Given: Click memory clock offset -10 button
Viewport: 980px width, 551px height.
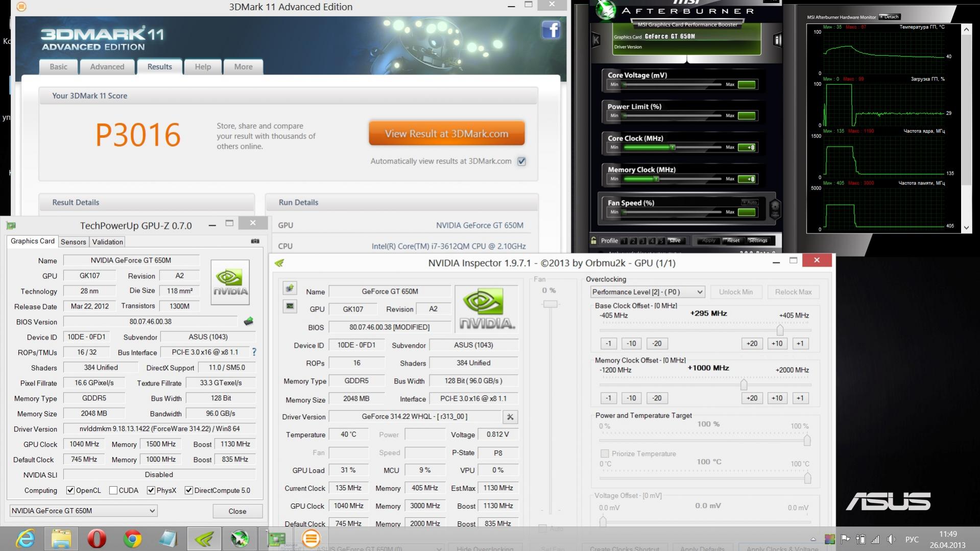Looking at the screenshot, I should pos(631,398).
